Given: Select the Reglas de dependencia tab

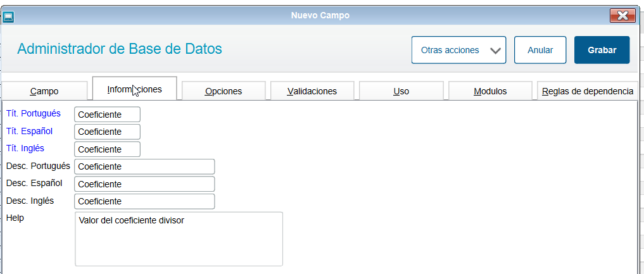Looking at the screenshot, I should click(x=588, y=91).
